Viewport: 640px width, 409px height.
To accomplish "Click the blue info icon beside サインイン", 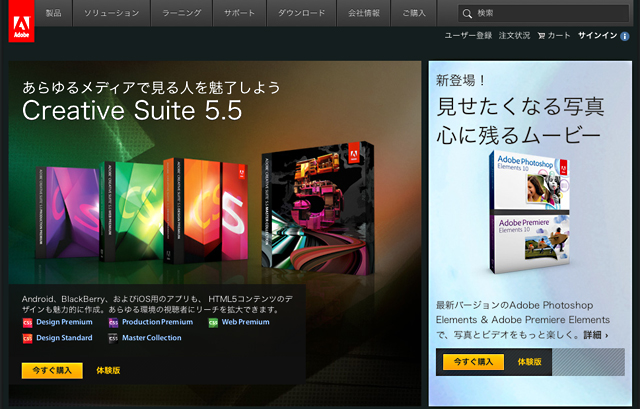I will pos(624,36).
